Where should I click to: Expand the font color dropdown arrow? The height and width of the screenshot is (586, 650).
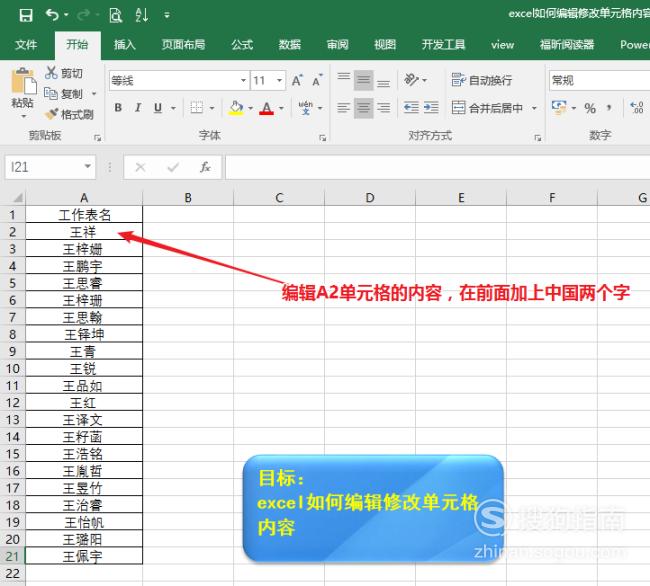pyautogui.click(x=281, y=108)
